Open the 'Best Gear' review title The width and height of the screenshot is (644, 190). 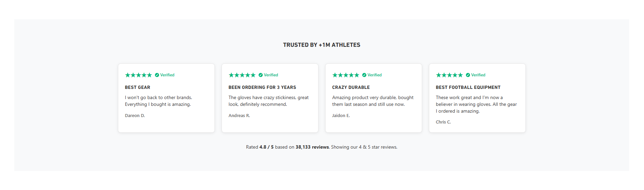(138, 88)
